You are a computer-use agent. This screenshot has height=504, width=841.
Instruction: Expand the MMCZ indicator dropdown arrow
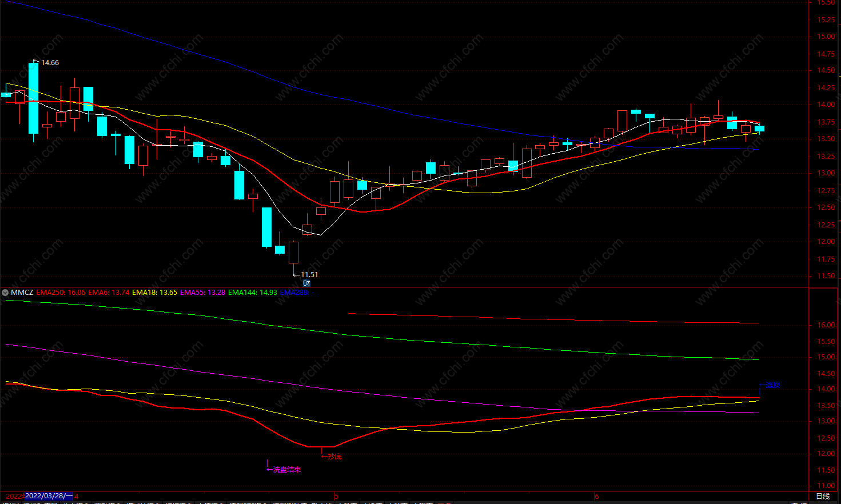click(5, 293)
